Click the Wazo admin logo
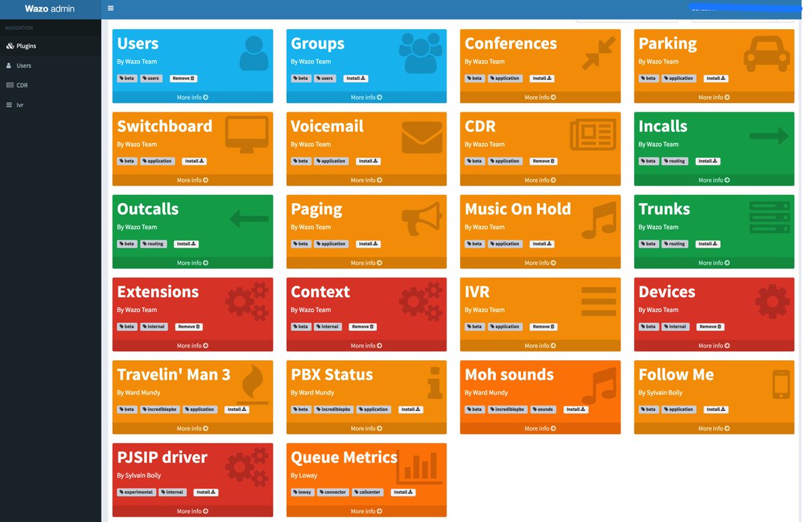The width and height of the screenshot is (812, 522). pos(49,9)
